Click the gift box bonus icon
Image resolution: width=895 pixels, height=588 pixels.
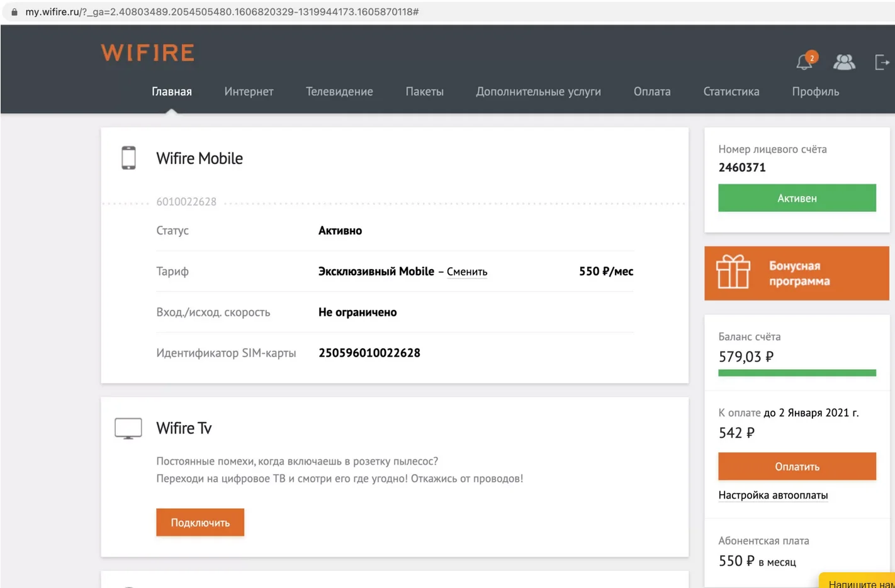click(x=733, y=272)
